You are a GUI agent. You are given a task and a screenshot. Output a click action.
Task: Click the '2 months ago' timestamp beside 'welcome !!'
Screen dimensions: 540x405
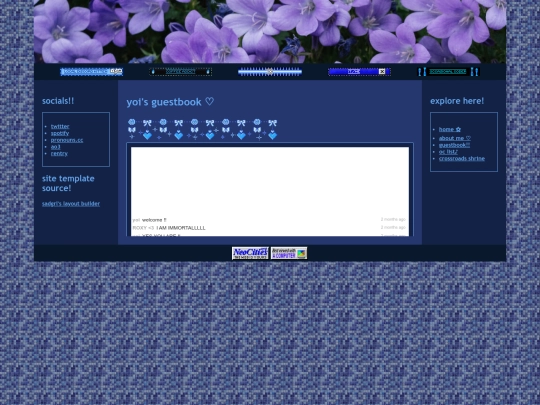[x=393, y=219]
